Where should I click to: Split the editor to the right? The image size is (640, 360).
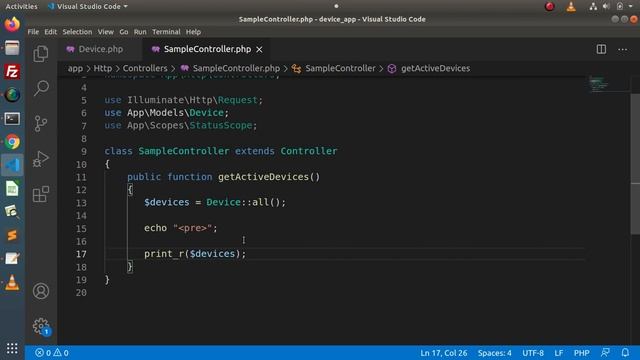click(x=601, y=49)
